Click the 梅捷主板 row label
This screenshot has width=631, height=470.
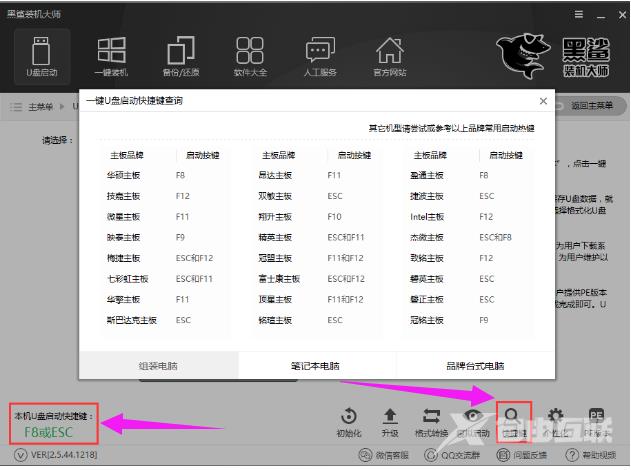tap(124, 258)
